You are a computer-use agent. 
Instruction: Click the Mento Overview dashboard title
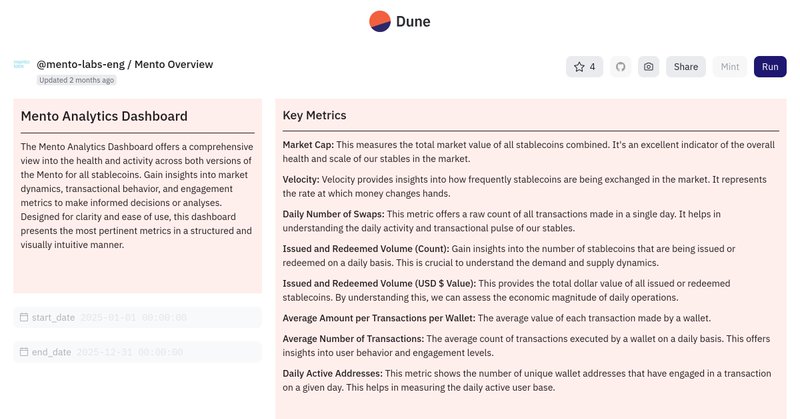click(173, 64)
